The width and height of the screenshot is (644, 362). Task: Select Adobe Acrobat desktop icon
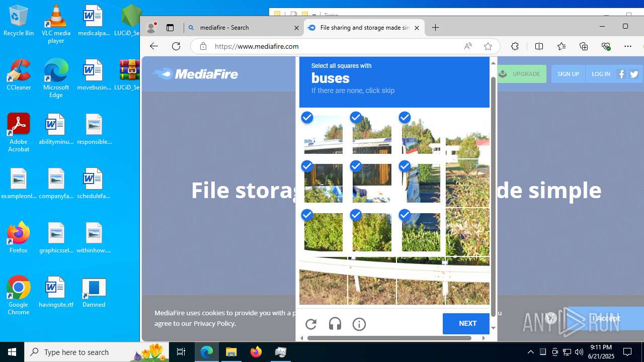(x=19, y=133)
